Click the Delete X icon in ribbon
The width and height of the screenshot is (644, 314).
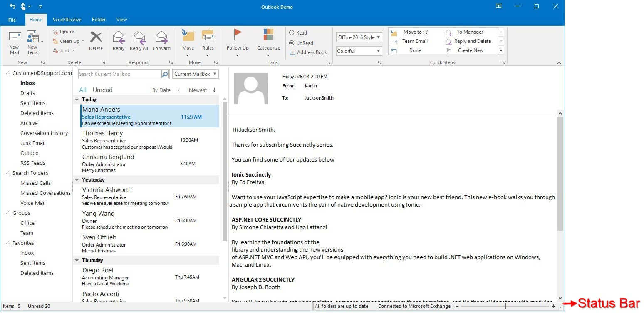[96, 37]
